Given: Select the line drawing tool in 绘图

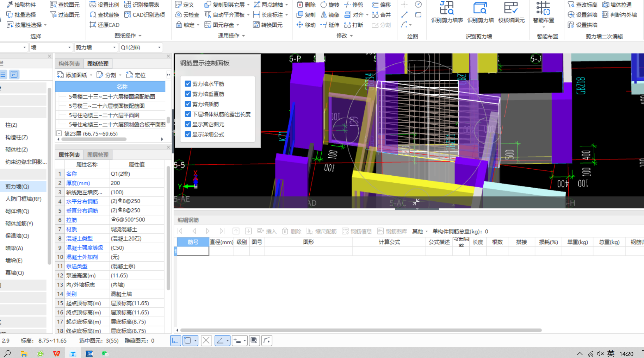Looking at the screenshot, I should [404, 15].
